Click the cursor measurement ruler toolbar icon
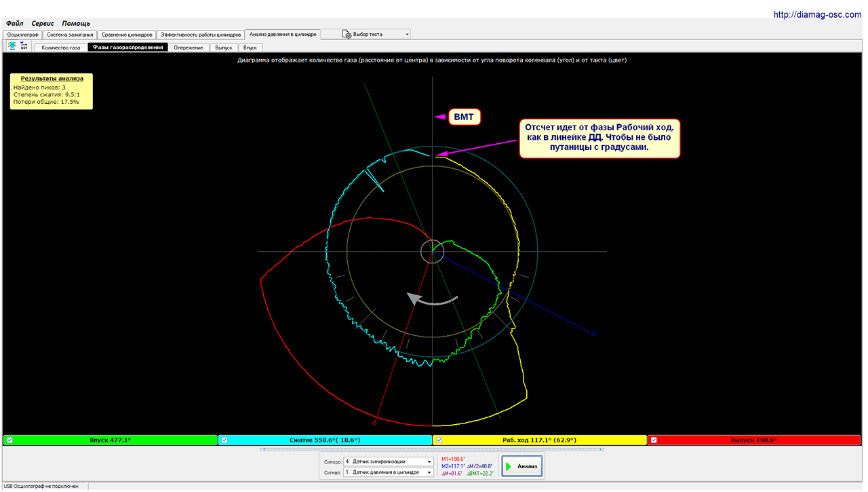The image size is (868, 492). pyautogui.click(x=24, y=46)
